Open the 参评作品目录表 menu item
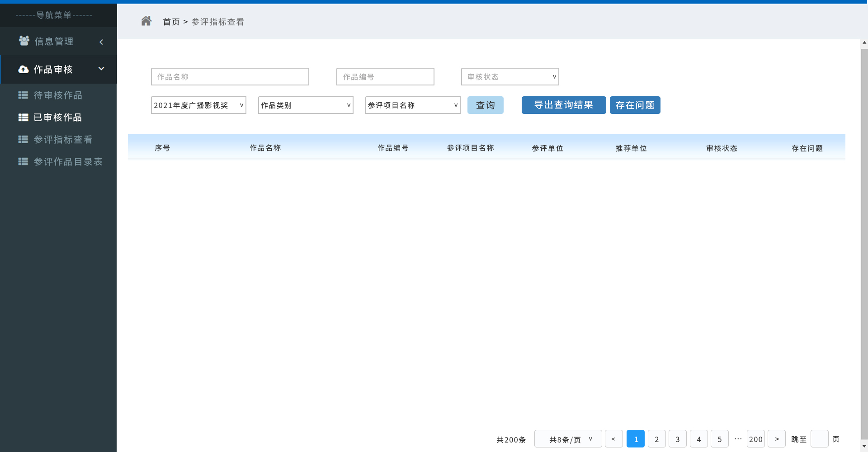Viewport: 868px width, 452px height. pos(68,161)
